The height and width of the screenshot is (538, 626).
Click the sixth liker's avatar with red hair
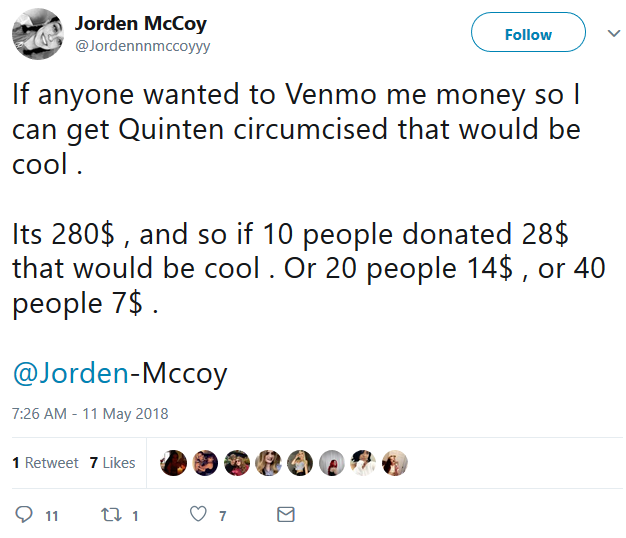332,463
